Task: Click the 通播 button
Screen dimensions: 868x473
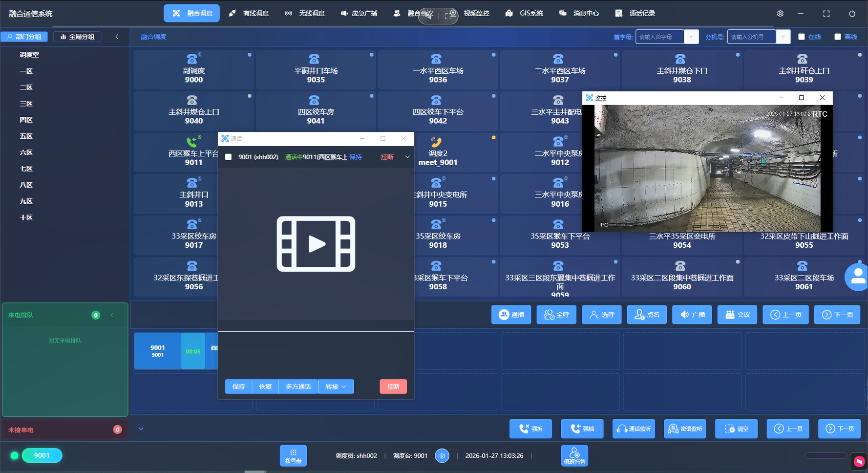Action: click(511, 315)
